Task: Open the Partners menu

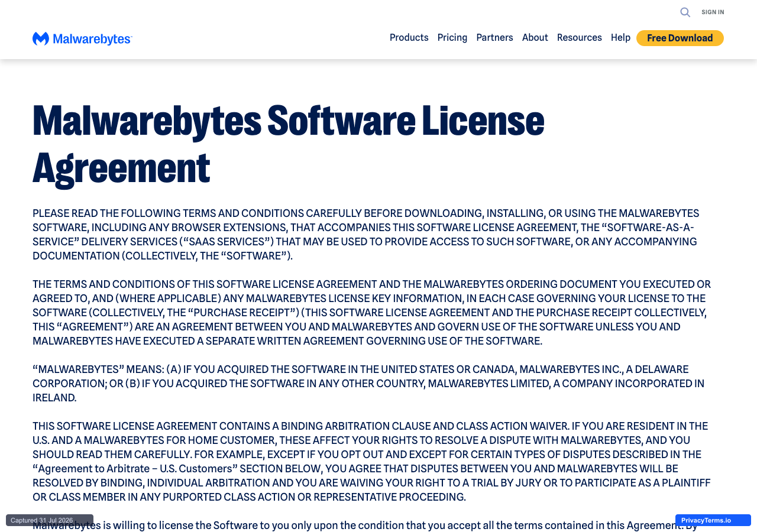Action: click(494, 38)
